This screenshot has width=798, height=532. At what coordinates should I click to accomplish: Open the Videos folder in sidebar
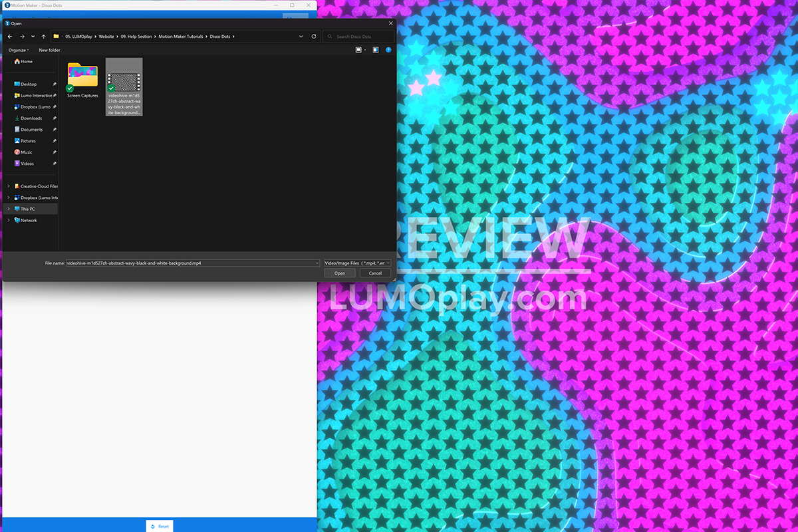click(24, 163)
